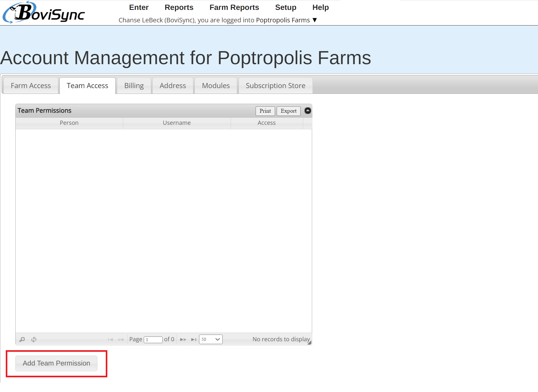Open the Farm Reports menu
The image size is (538, 392).
pyautogui.click(x=234, y=7)
